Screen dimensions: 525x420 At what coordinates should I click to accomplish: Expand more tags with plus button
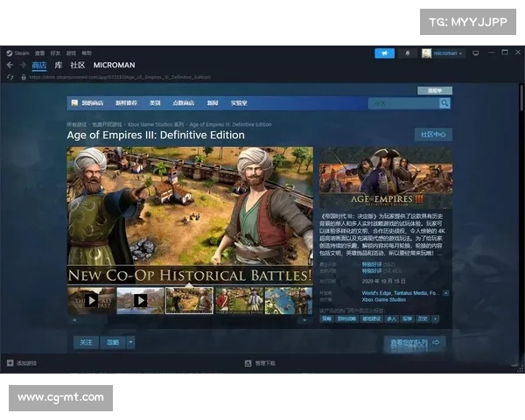point(435,318)
